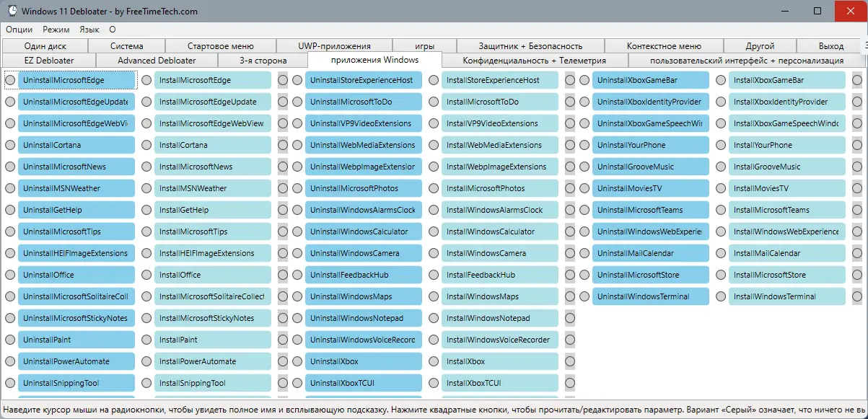Select the radio button for InstallWindowsNotepad
Viewport: 868px width, 419px height.
(x=434, y=318)
